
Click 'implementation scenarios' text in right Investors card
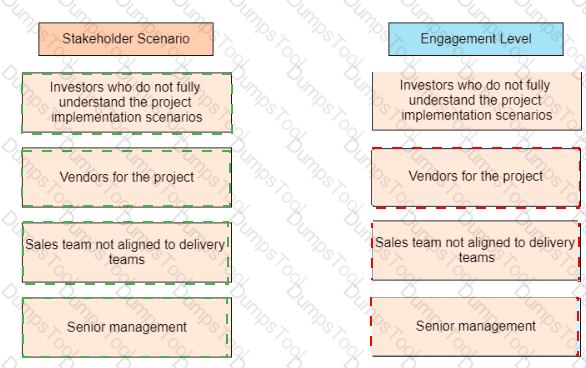(x=476, y=115)
